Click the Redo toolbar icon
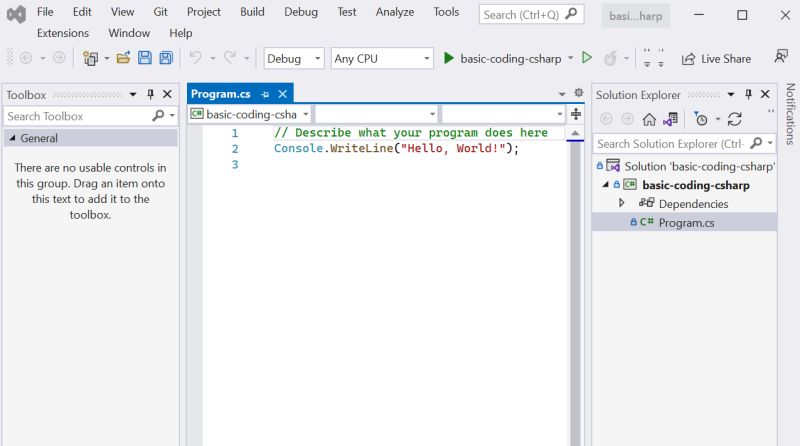Screen dimensions: 800x446 tap(230, 57)
